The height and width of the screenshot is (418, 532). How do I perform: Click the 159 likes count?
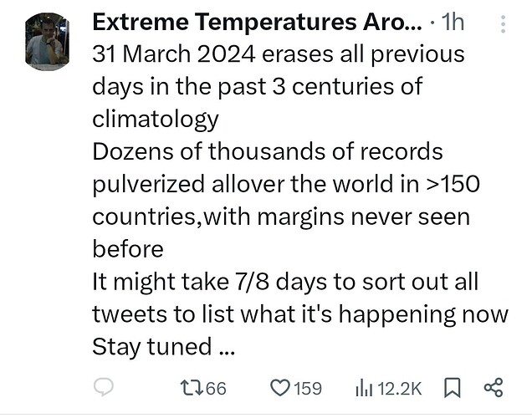(x=307, y=389)
